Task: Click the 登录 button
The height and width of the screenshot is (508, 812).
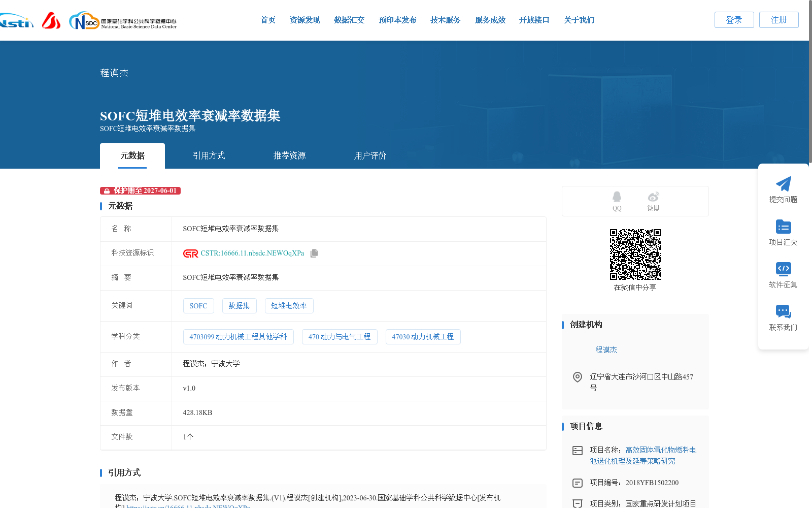Action: click(734, 20)
